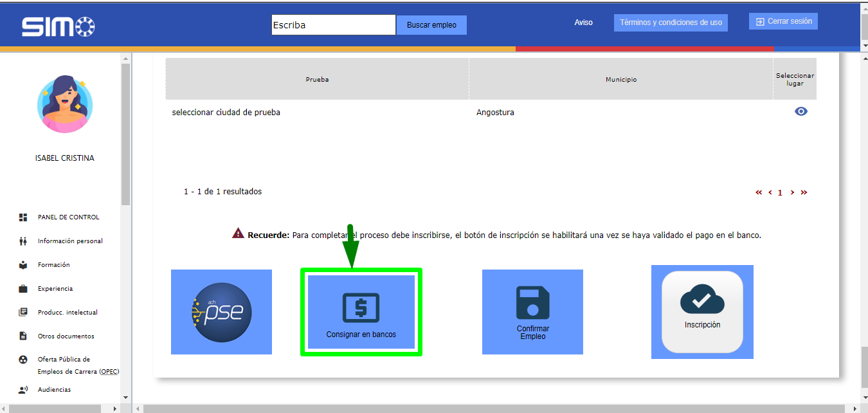Open Producc. intelectual section
The height and width of the screenshot is (413, 868).
click(68, 313)
